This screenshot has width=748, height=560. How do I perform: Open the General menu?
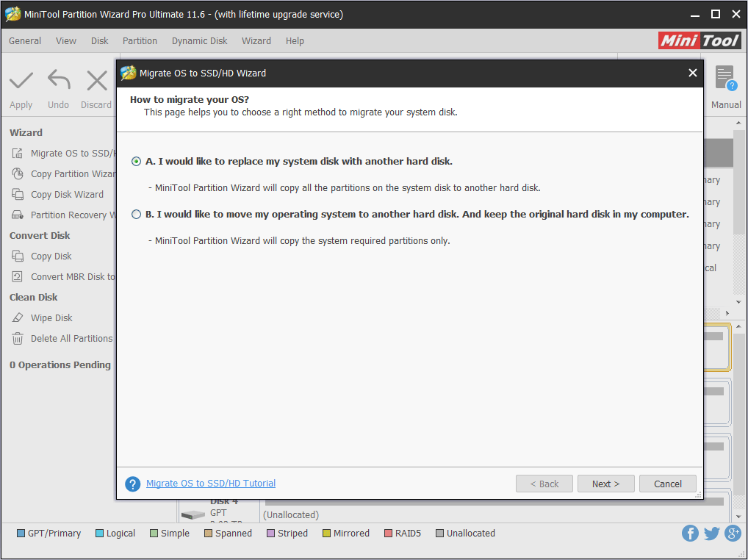25,41
